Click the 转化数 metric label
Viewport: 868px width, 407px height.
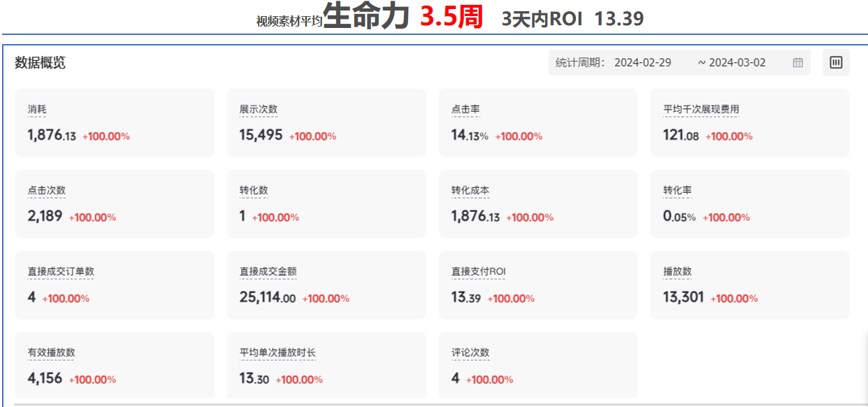coord(254,190)
